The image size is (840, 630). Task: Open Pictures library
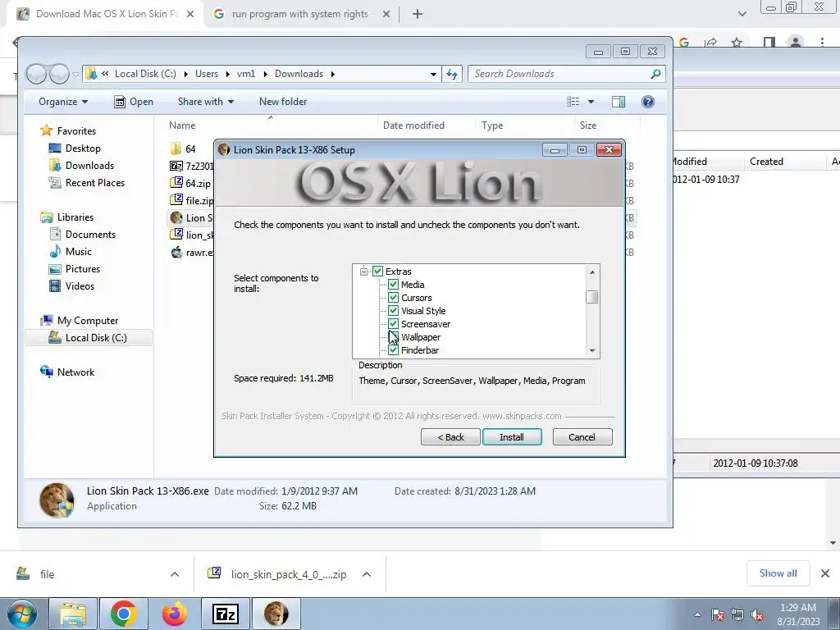pyautogui.click(x=83, y=269)
